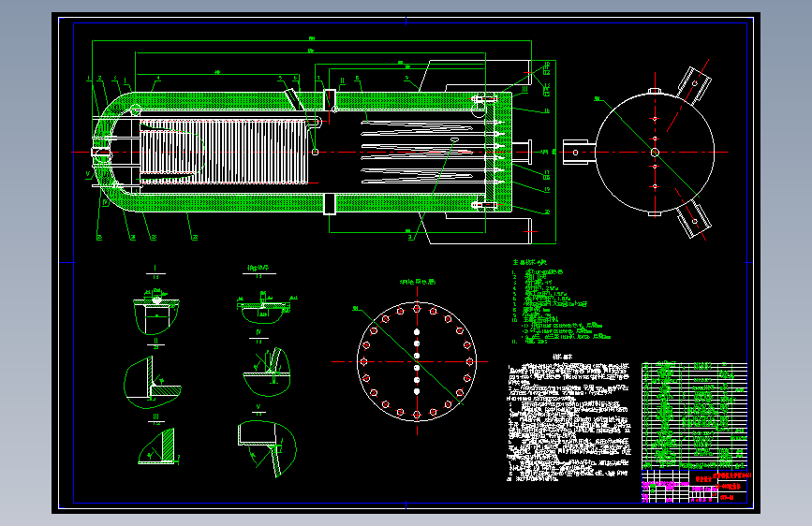Select detail view V at the bottom
This screenshot has height=526, width=812.
[x=267, y=448]
